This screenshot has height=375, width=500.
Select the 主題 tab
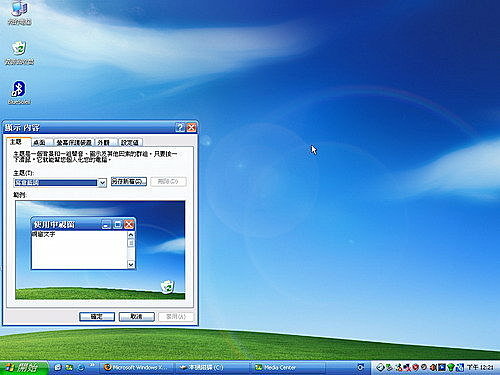pos(18,142)
